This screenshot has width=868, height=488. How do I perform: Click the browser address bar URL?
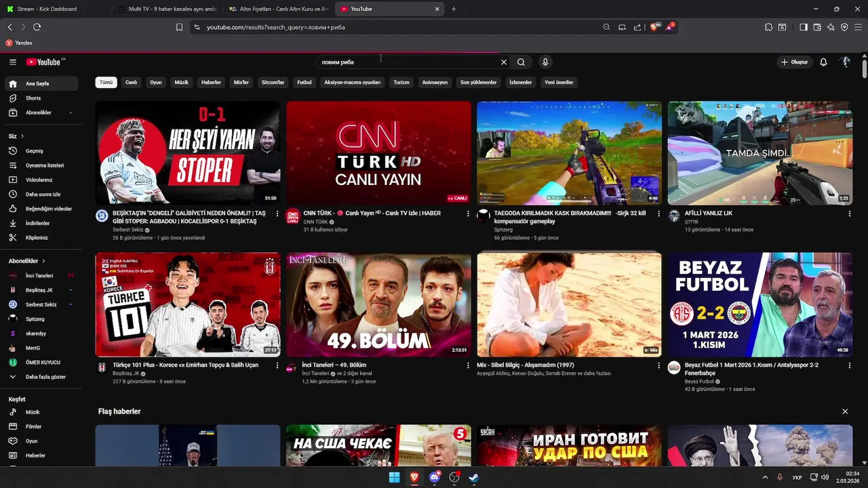pos(400,27)
